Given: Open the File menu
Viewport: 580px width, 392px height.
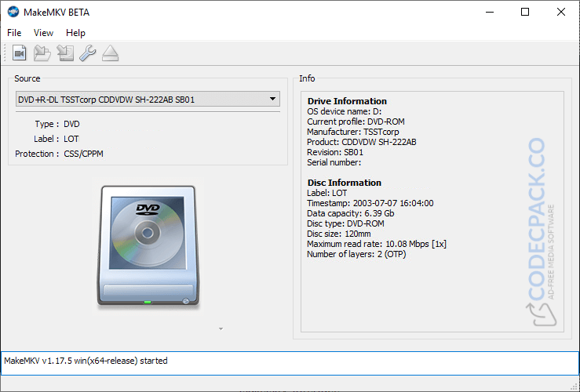Looking at the screenshot, I should (14, 33).
